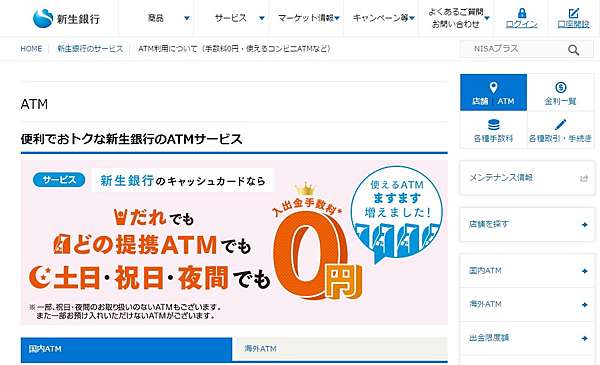Click the ATM page title text
Screen dimensions: 600x365
coord(34,104)
